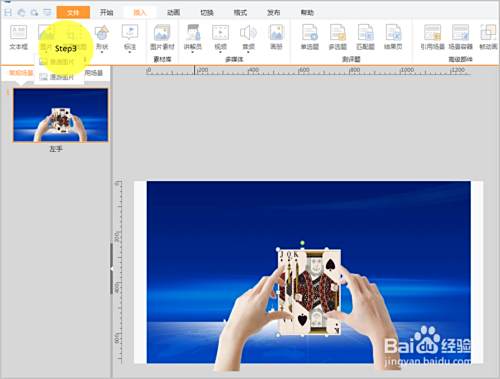
Task: Switch to the 发布 ribbon tab
Action: click(x=273, y=12)
